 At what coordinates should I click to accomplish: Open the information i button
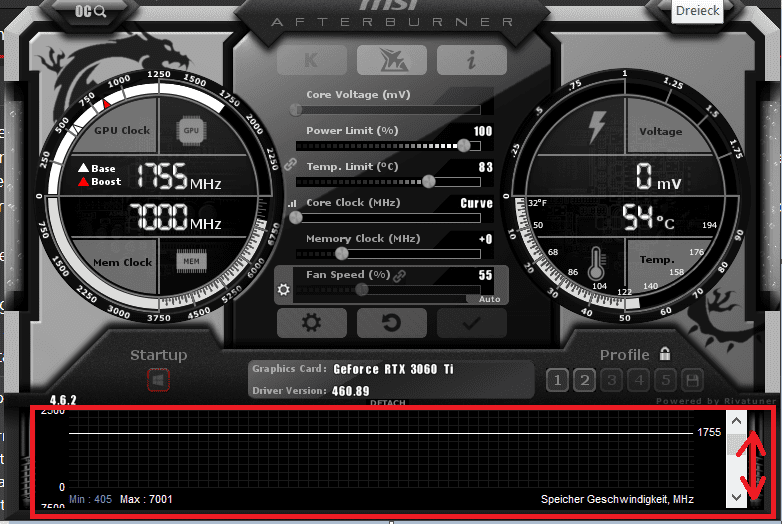point(472,60)
